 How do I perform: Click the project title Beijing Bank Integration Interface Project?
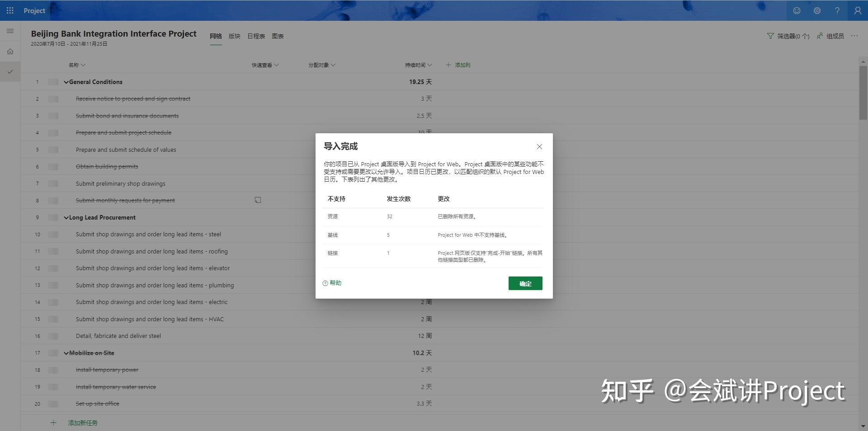tap(113, 33)
